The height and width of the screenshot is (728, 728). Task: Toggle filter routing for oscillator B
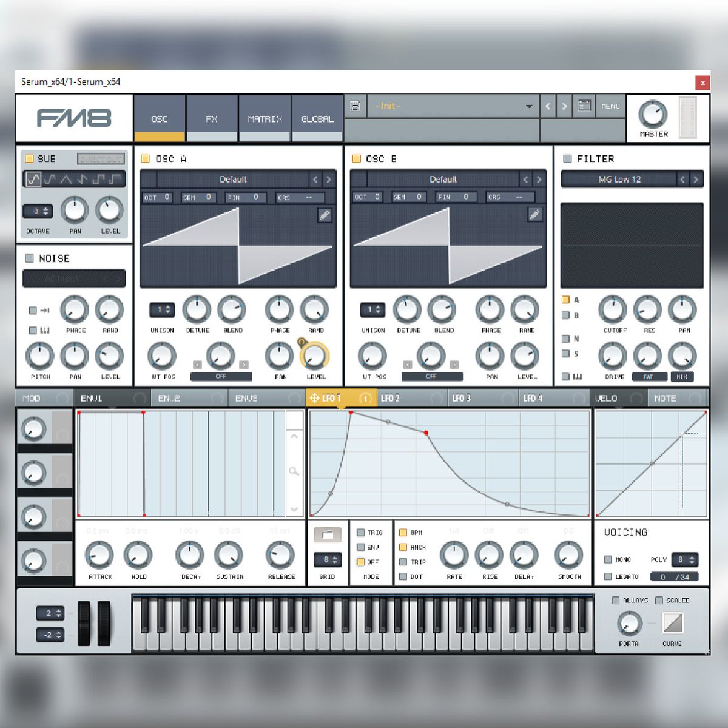pos(565,315)
